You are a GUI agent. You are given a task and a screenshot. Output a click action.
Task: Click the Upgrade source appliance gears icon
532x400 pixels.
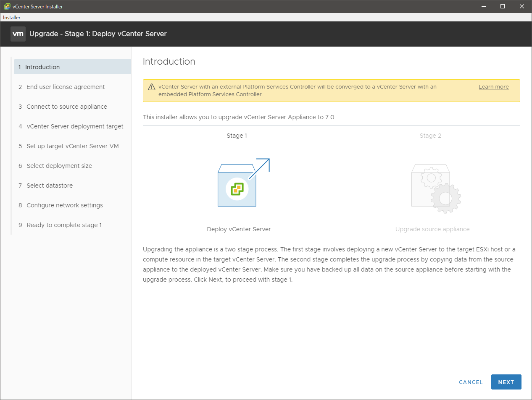(436, 188)
